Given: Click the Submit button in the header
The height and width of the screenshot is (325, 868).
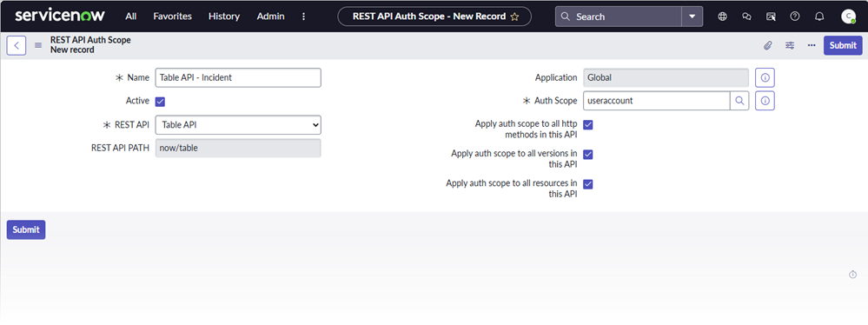Looking at the screenshot, I should click(843, 45).
